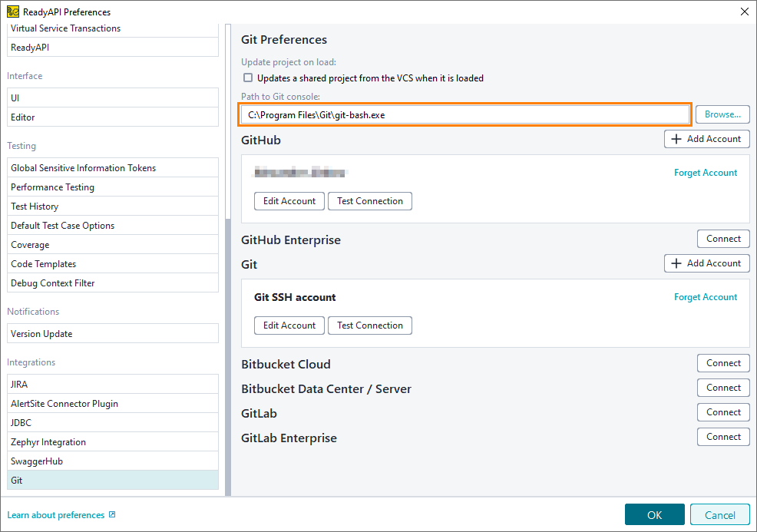Viewport: 757px width, 532px height.
Task: Browse for the Git console path
Action: pyautogui.click(x=722, y=114)
